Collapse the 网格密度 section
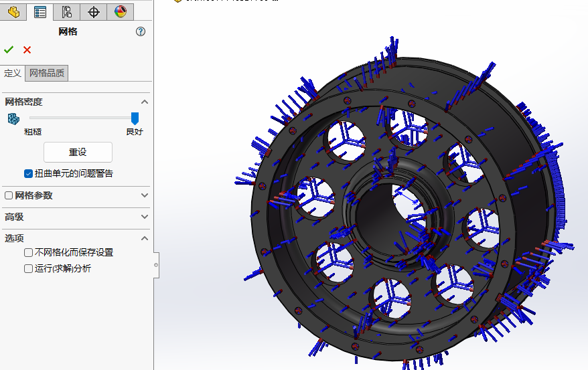The image size is (588, 370). click(144, 102)
